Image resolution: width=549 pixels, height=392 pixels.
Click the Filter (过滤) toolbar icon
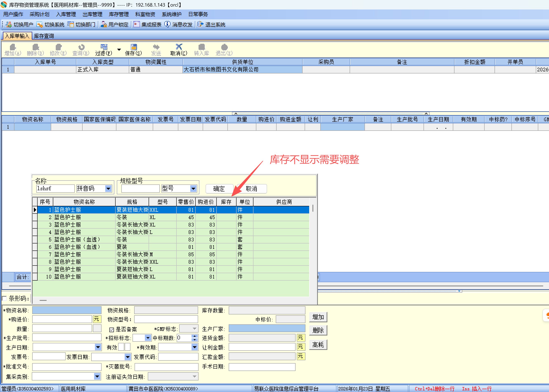pyautogui.click(x=104, y=47)
